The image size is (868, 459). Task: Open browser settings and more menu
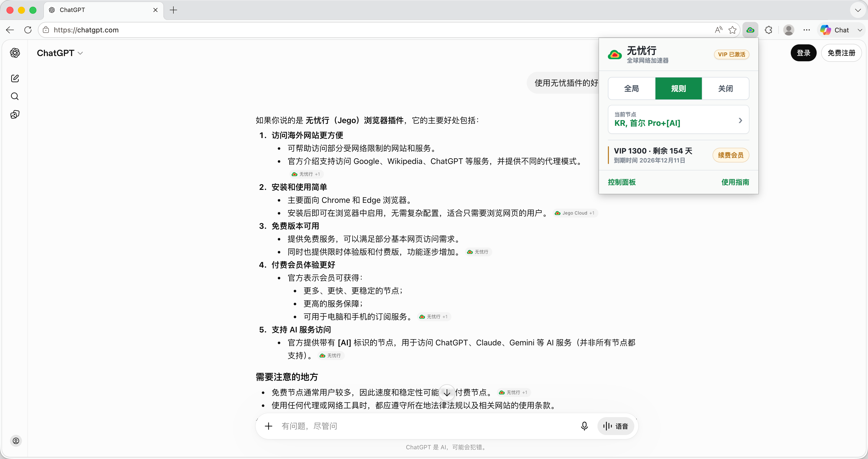(806, 30)
